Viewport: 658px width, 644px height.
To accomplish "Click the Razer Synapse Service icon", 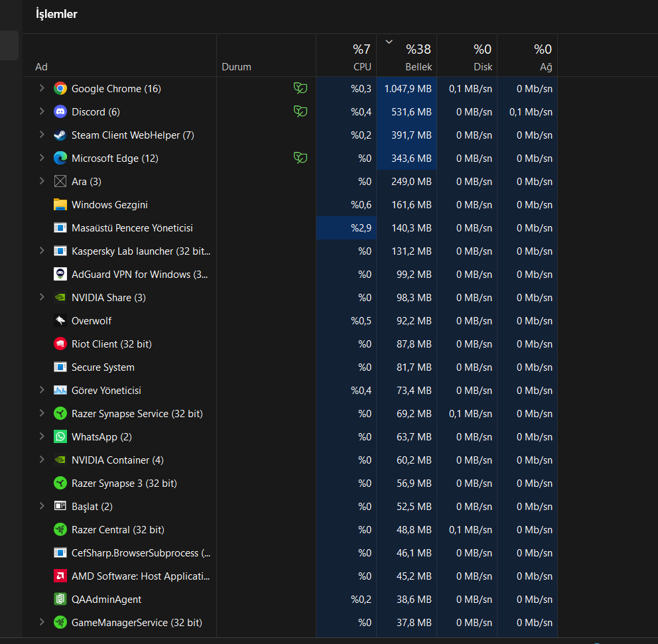I will click(x=60, y=414).
